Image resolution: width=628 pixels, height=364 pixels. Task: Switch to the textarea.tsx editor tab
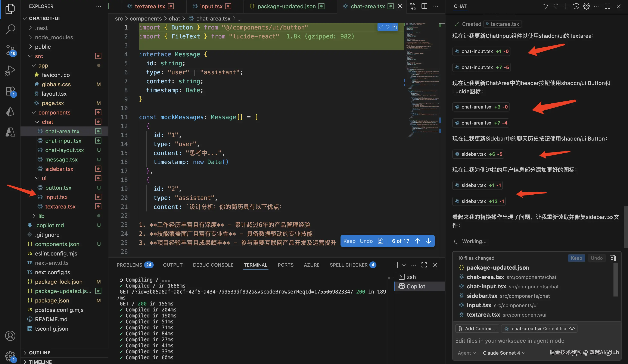point(150,6)
